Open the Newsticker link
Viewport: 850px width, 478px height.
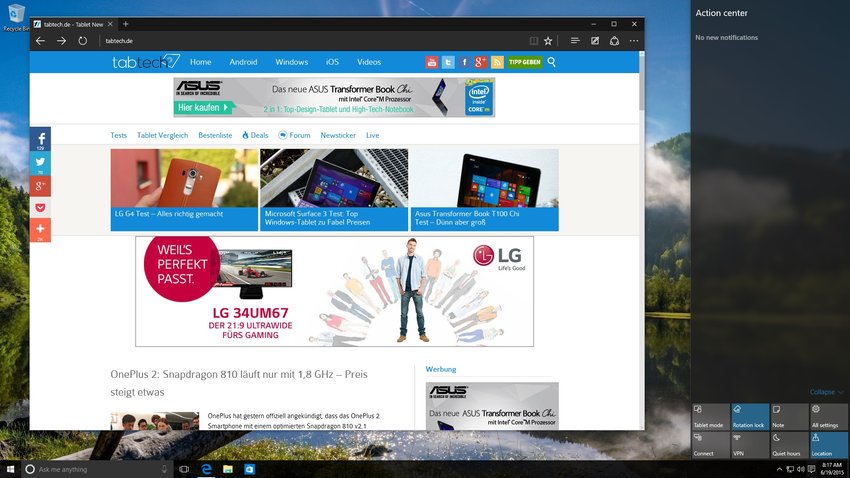point(338,135)
